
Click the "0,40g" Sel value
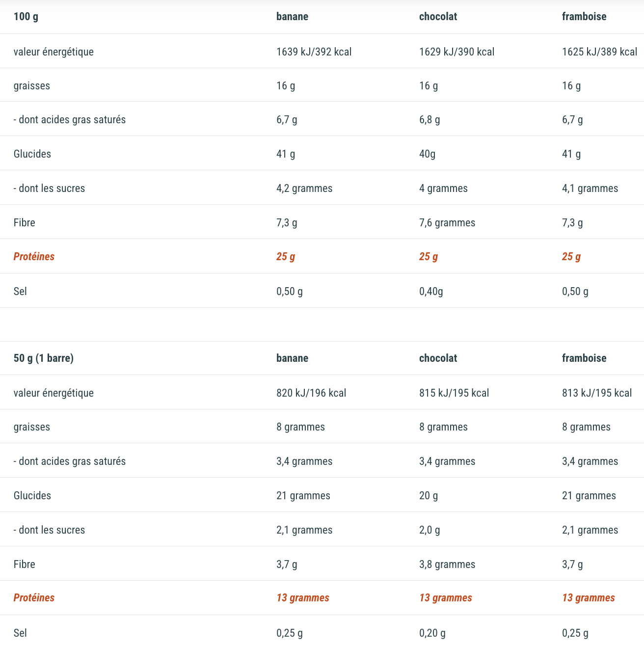click(x=431, y=292)
